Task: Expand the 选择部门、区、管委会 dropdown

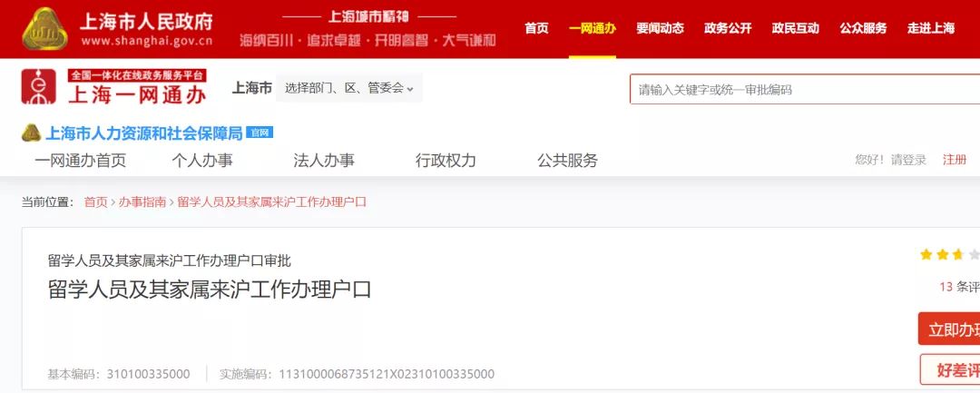Action: coord(348,88)
